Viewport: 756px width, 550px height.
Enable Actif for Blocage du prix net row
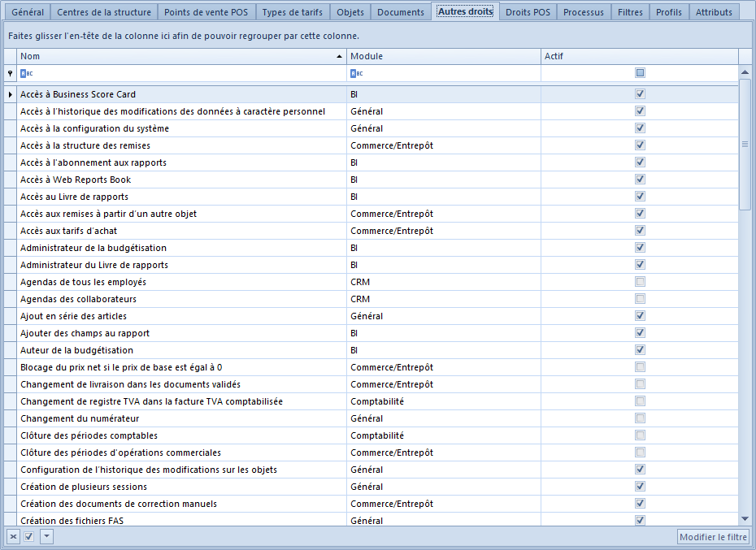[640, 367]
